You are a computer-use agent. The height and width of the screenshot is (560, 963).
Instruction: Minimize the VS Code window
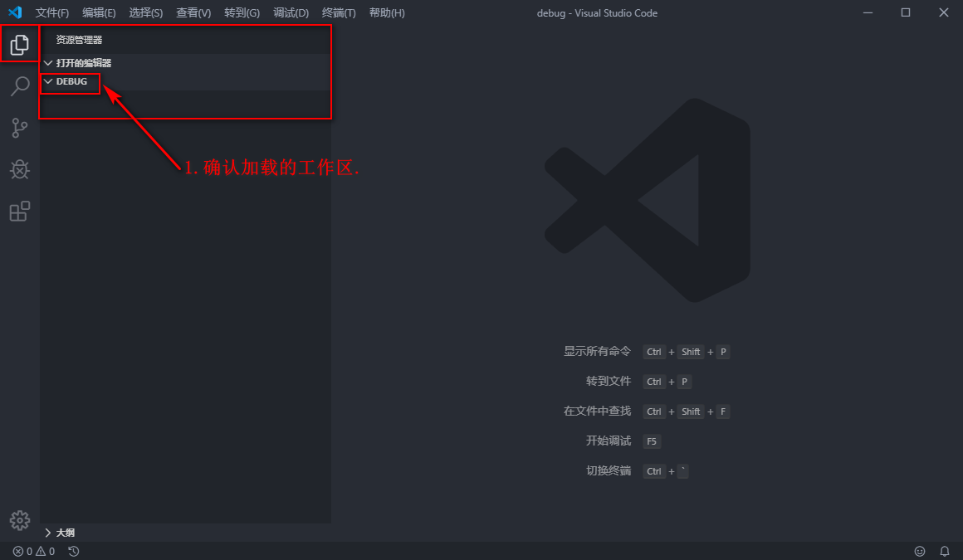tap(868, 12)
